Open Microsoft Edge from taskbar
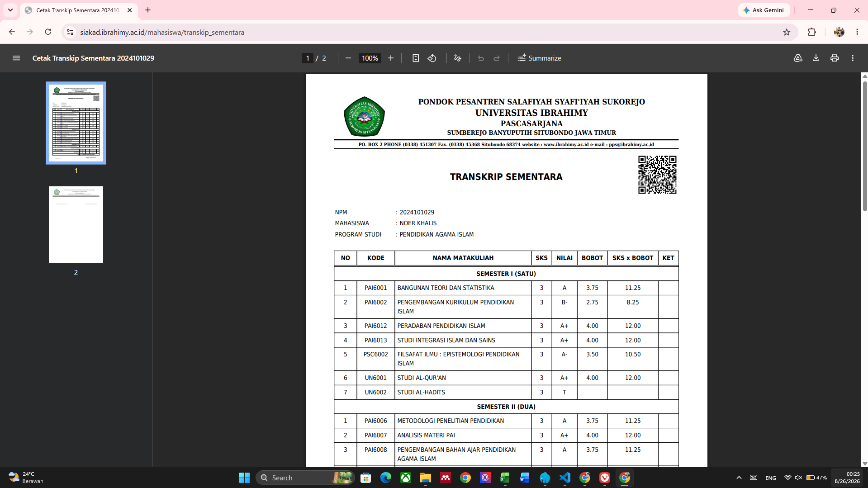 pyautogui.click(x=385, y=478)
